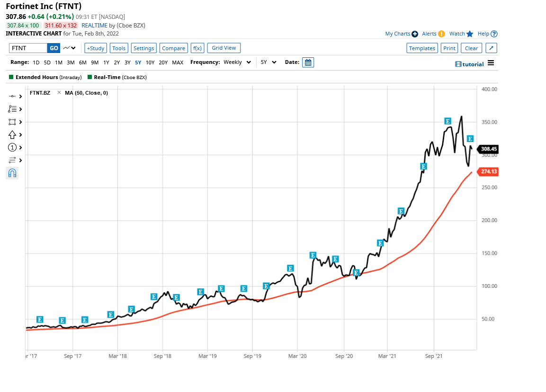Open chart Settings
The image size is (546, 392).
pyautogui.click(x=144, y=48)
